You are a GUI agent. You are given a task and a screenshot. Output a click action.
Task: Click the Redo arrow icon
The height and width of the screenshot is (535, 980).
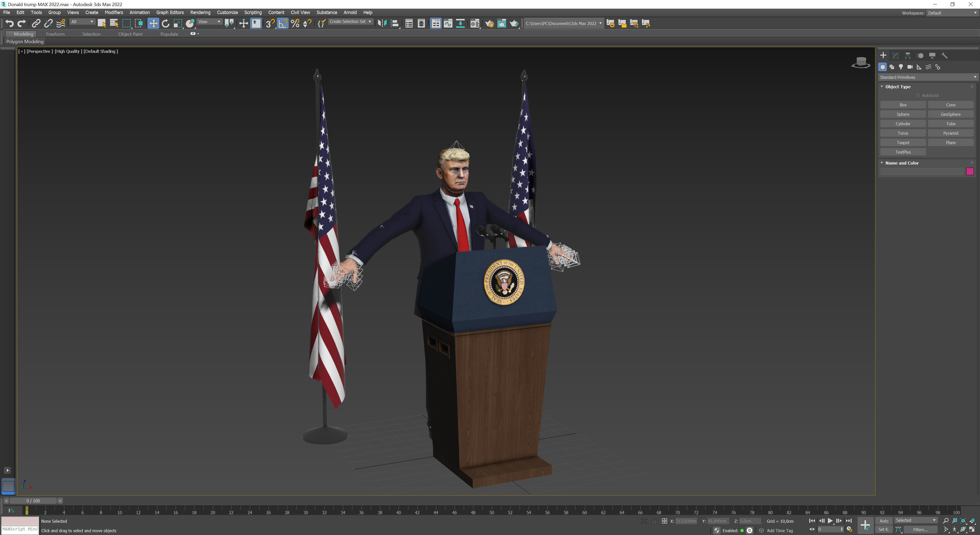22,23
